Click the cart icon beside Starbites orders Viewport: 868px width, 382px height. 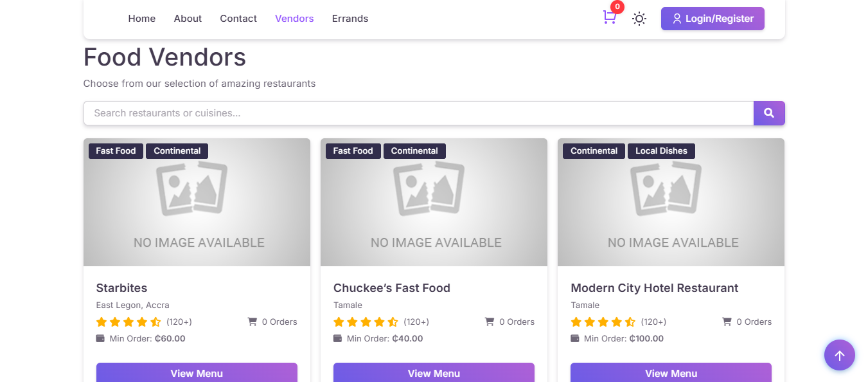coord(252,322)
